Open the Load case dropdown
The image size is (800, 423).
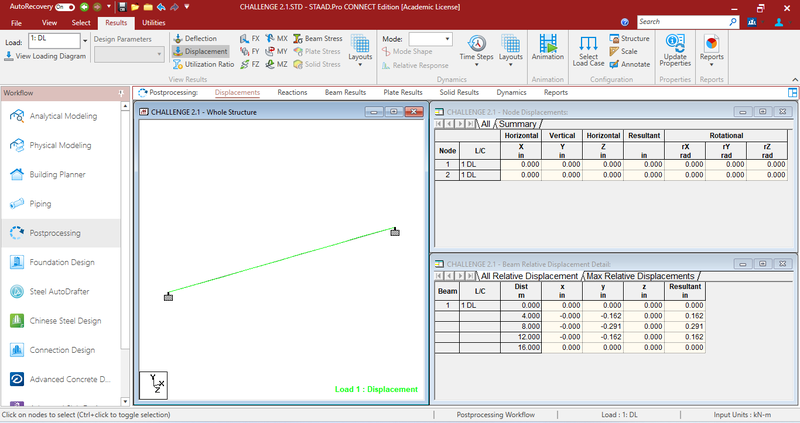(85, 41)
